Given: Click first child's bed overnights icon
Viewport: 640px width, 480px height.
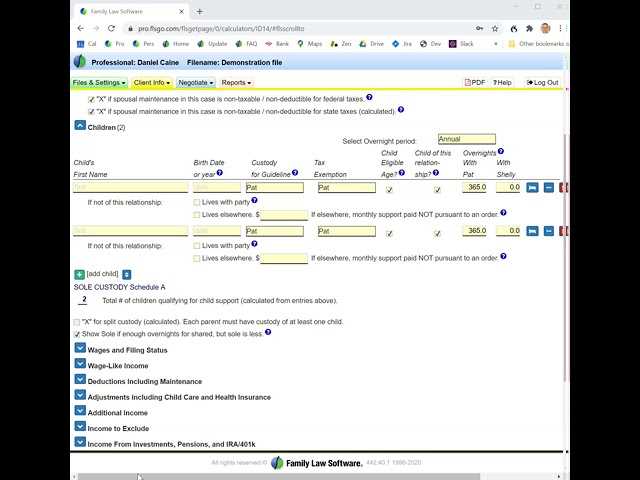Looking at the screenshot, I should [532, 187].
